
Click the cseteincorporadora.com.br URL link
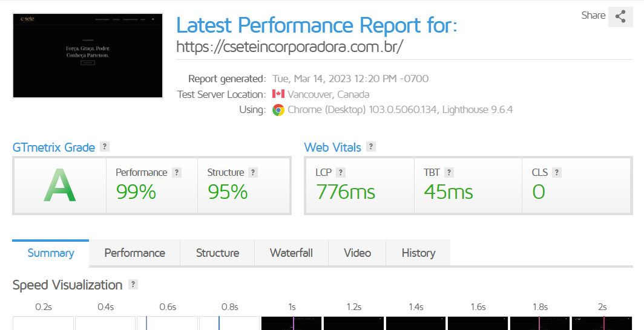289,47
